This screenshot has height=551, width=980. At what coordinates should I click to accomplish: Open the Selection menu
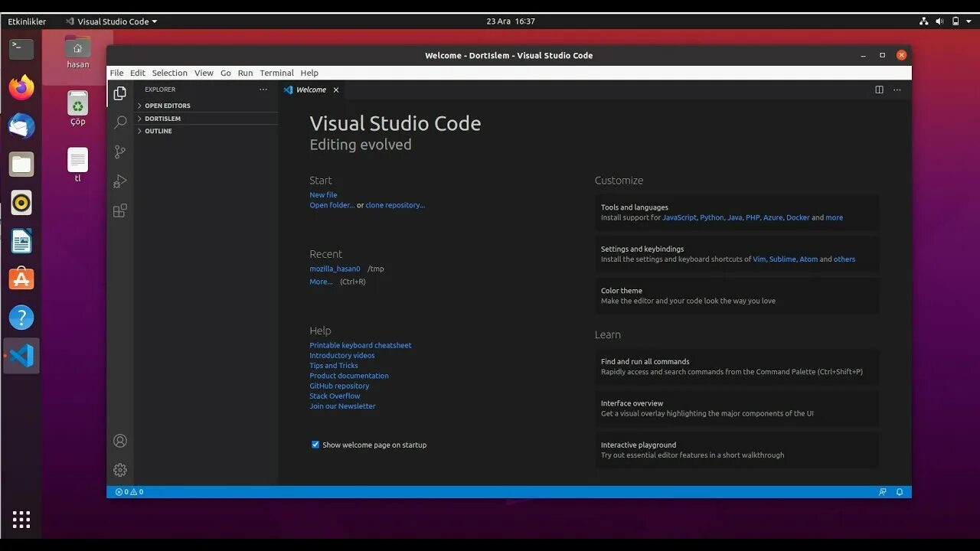coord(169,73)
